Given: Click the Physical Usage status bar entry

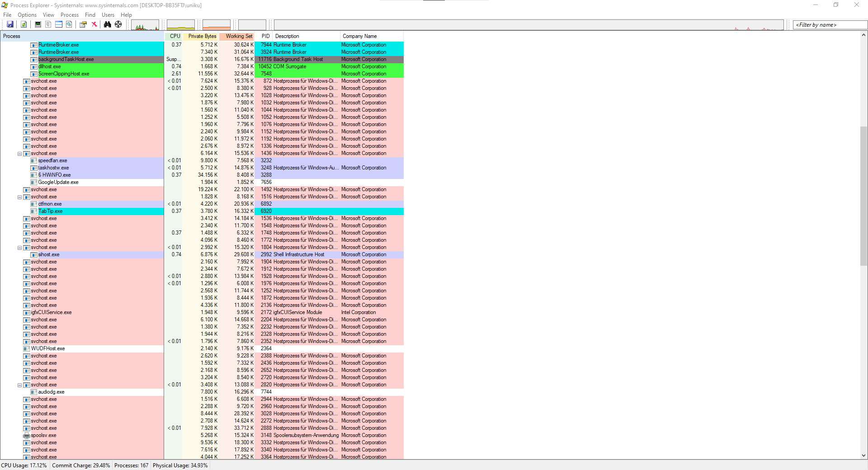Looking at the screenshot, I should coord(180,465).
